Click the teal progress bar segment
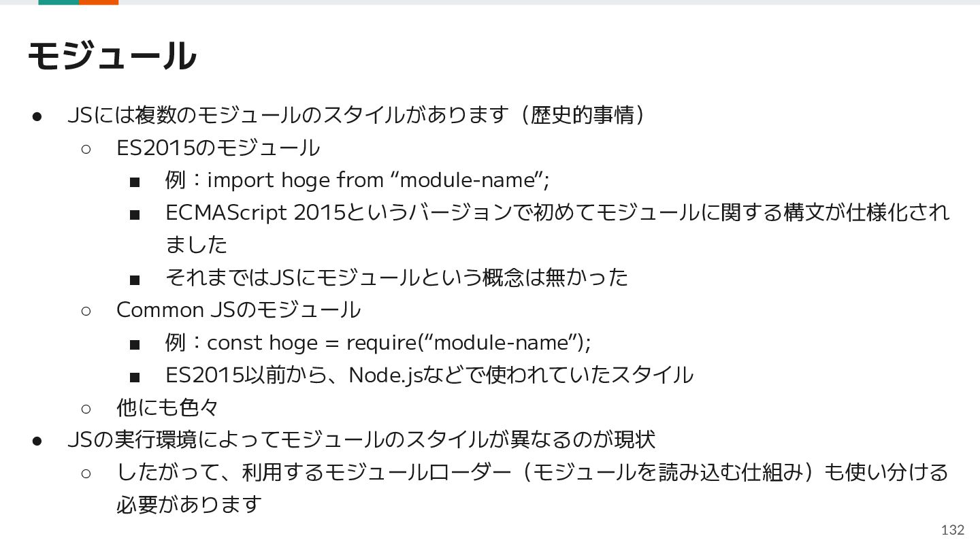980x551 pixels. (59, 2)
